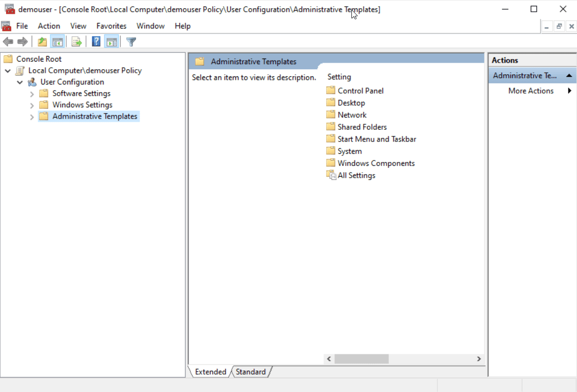
Task: Switch to the Extended tab
Action: pos(210,372)
